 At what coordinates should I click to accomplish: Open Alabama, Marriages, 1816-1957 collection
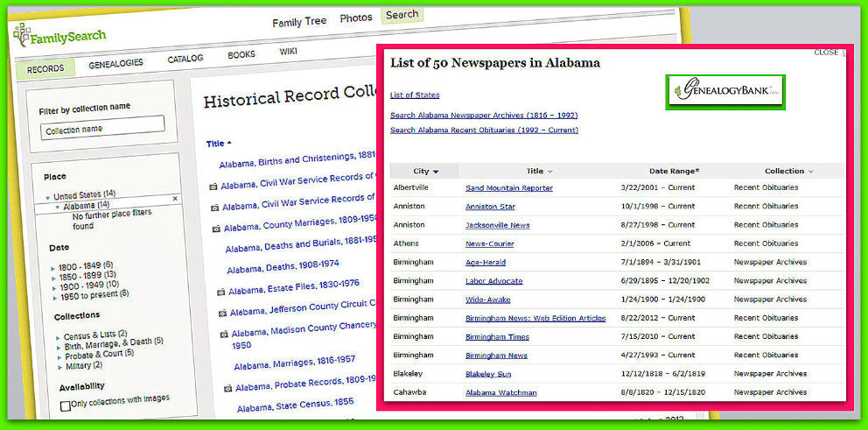[295, 363]
